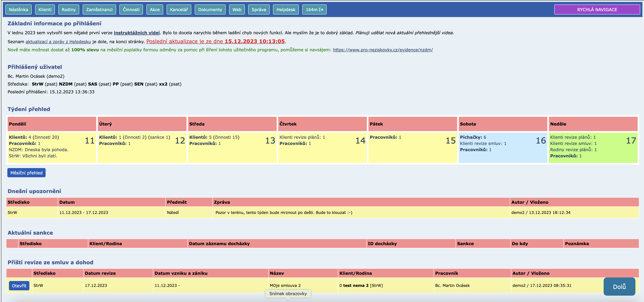Open Zaměstnanci in the navigation bar

[x=99, y=10]
